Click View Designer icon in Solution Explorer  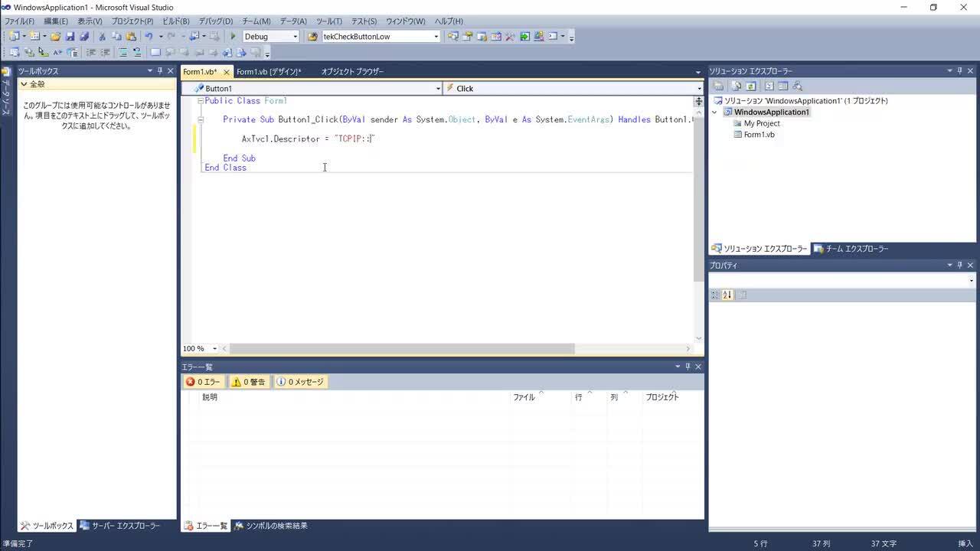pyautogui.click(x=783, y=86)
